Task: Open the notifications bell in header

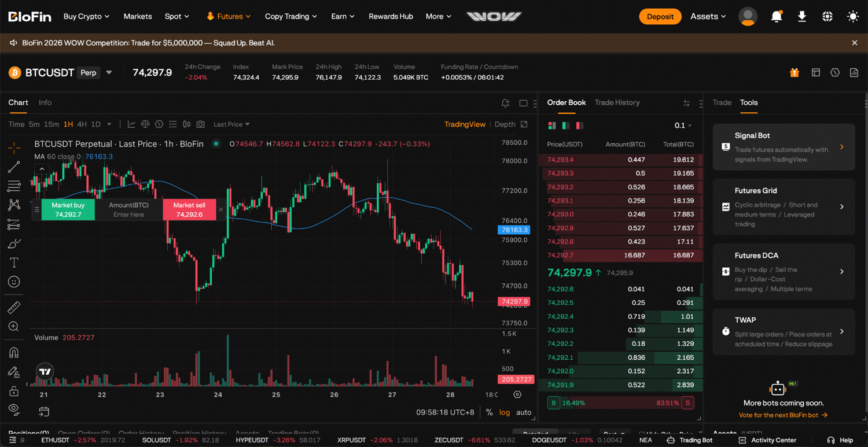Action: click(777, 17)
